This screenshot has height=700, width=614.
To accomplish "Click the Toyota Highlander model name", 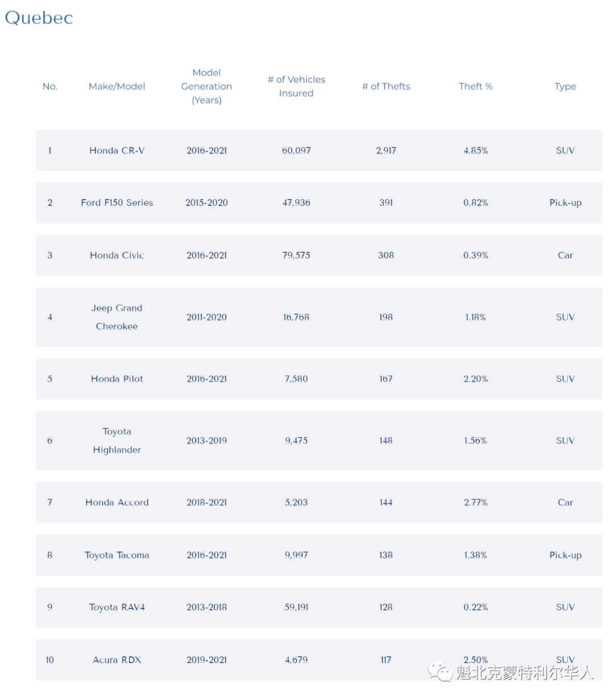I will pos(117,441).
